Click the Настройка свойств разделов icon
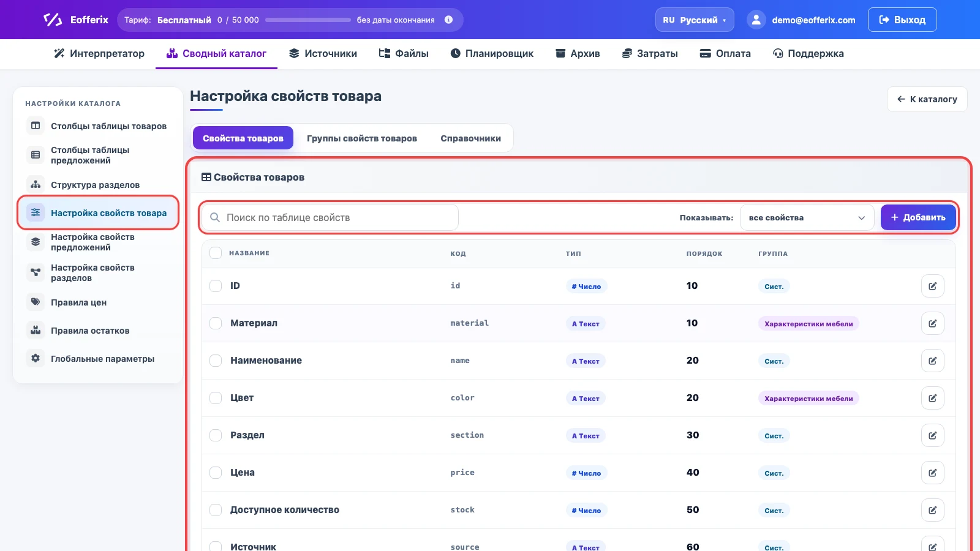Viewport: 980px width, 551px height. coord(36,272)
